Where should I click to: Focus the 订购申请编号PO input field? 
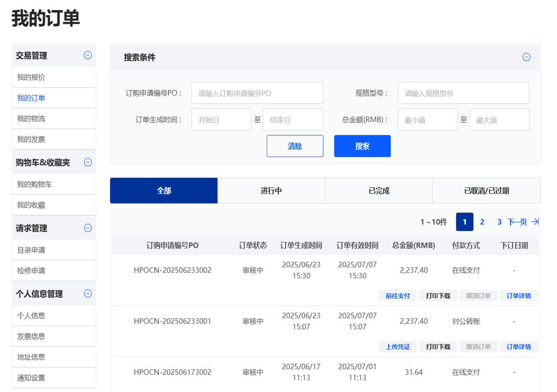click(257, 93)
